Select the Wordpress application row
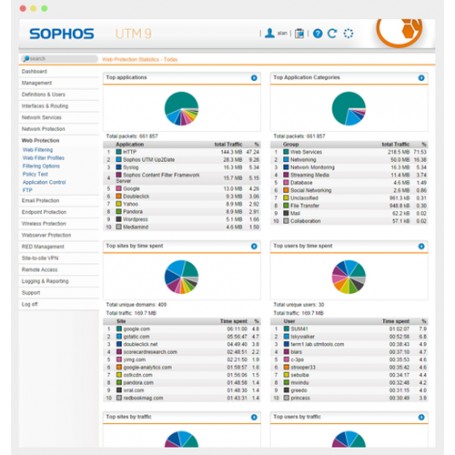455x455 pixels. pos(182,219)
